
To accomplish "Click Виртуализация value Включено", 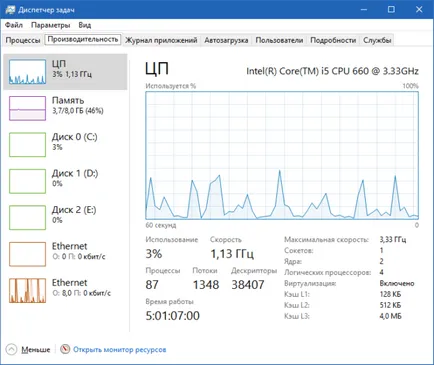I will (x=397, y=283).
